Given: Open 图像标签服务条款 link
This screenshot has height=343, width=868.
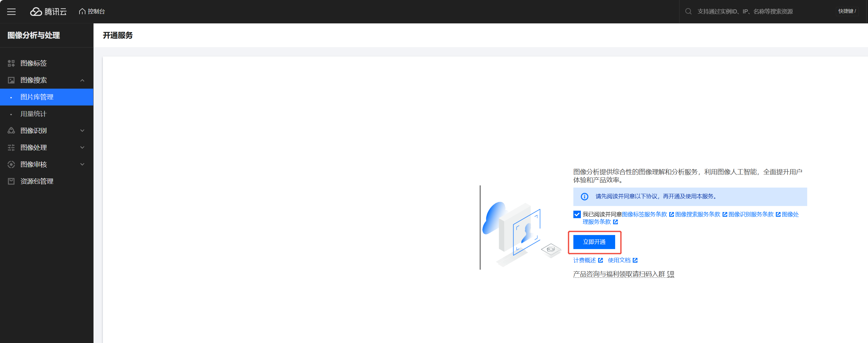Looking at the screenshot, I should pyautogui.click(x=644, y=214).
